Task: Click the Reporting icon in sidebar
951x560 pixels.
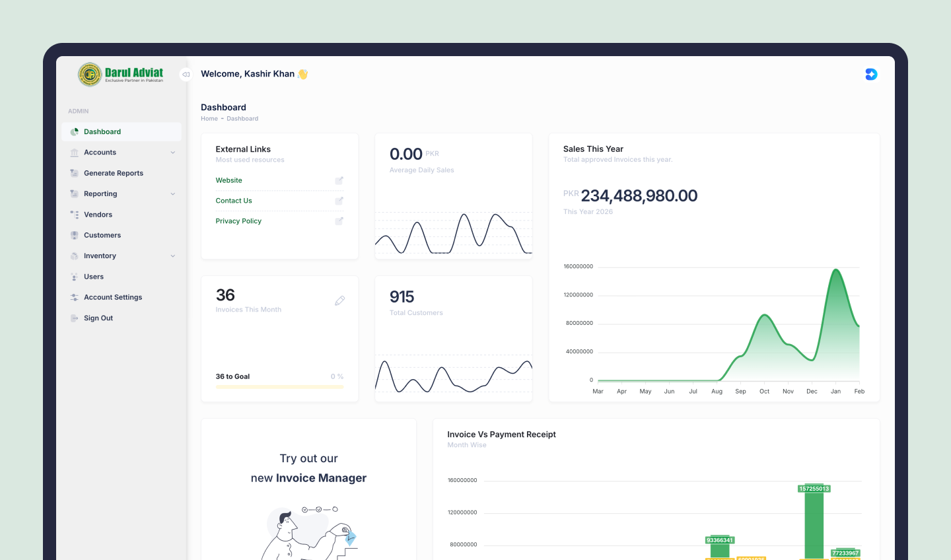Action: coord(75,194)
